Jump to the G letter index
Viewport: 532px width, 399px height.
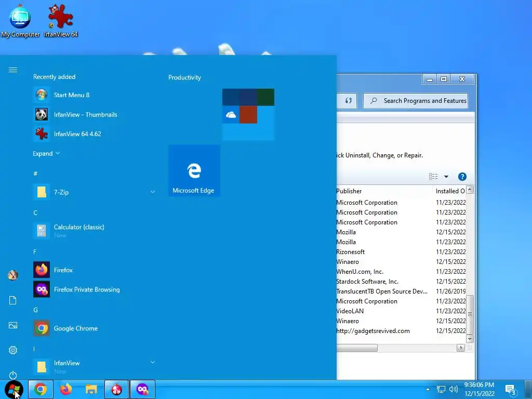click(35, 310)
